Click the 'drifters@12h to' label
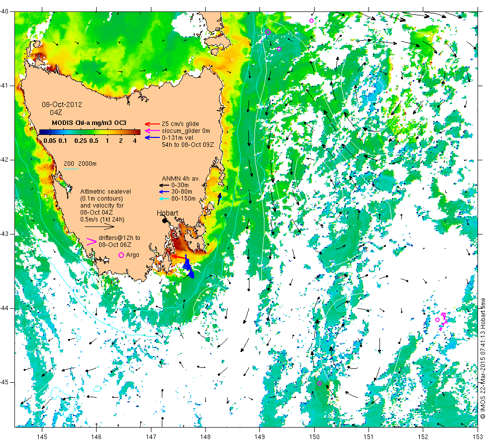This screenshot has height=448, width=488. [120, 238]
